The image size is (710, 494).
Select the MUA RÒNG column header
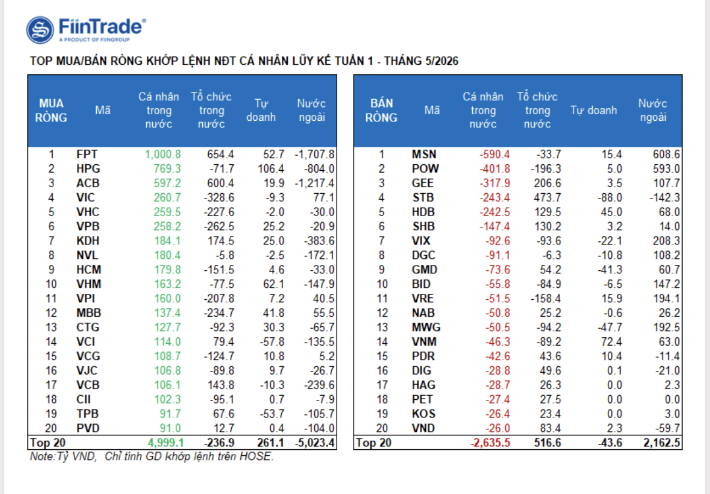pos(51,110)
